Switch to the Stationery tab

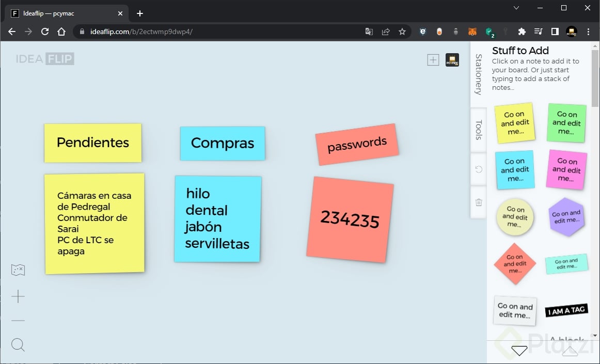click(x=478, y=74)
